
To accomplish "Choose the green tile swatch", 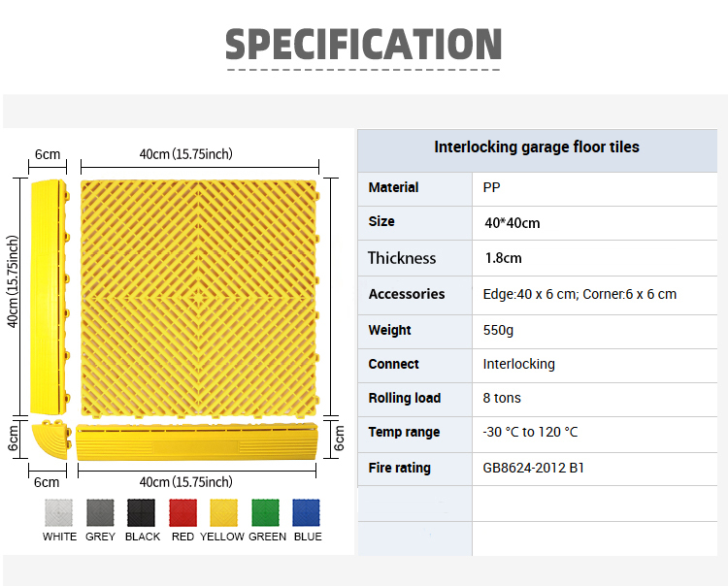I will (266, 512).
